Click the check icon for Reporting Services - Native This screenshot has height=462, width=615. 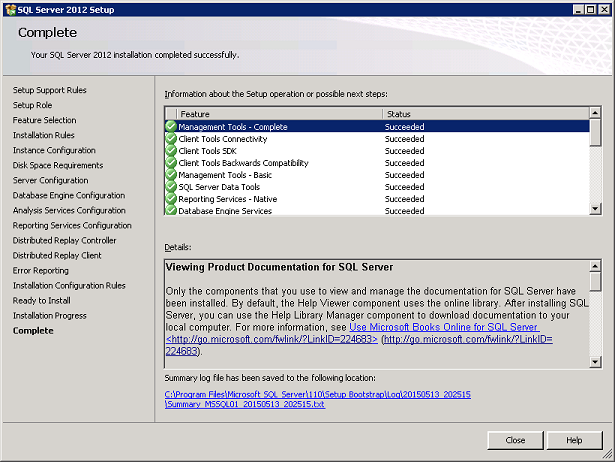coord(171,199)
